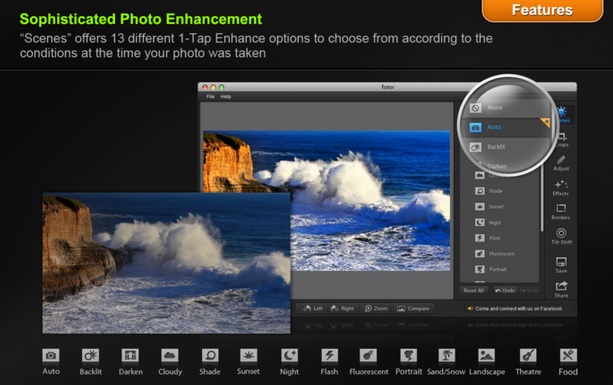Click the Portrait icon in the bottom scene strip
The height and width of the screenshot is (385, 613).
click(409, 355)
